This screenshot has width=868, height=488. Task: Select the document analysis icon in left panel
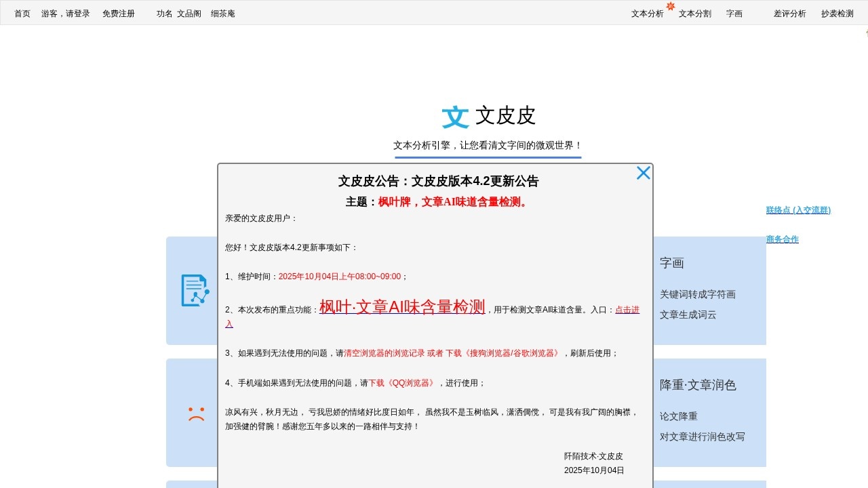[195, 290]
